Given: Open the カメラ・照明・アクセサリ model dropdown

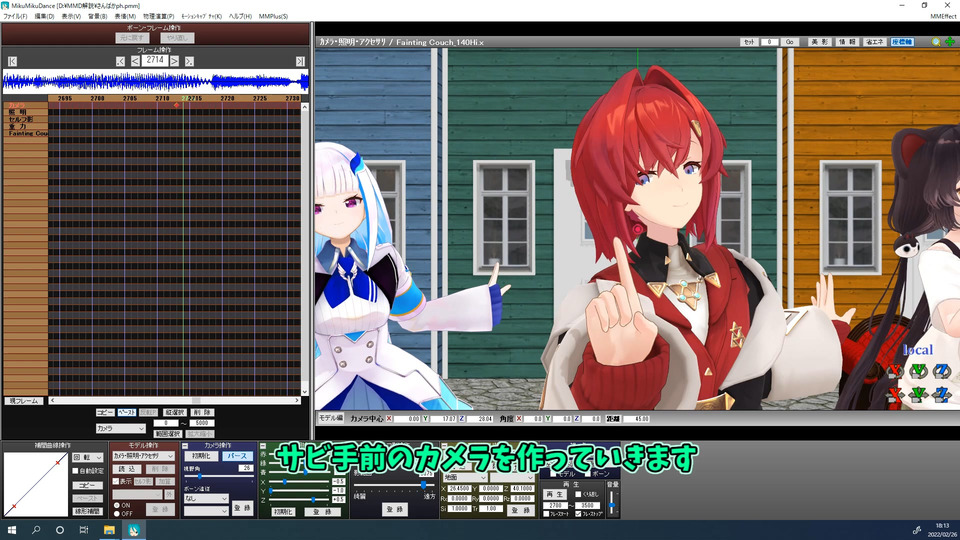Looking at the screenshot, I should (143, 456).
